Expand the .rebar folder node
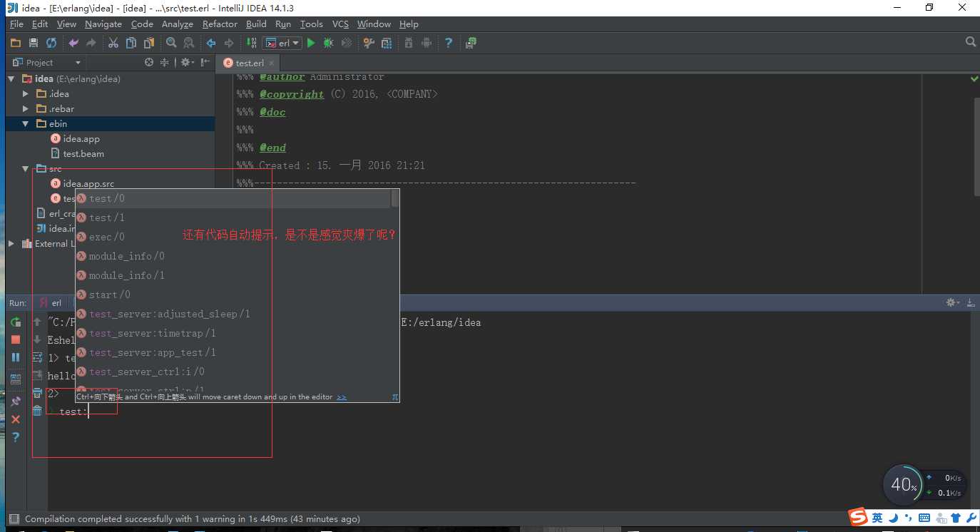Viewport: 980px width, 532px height. pyautogui.click(x=25, y=108)
